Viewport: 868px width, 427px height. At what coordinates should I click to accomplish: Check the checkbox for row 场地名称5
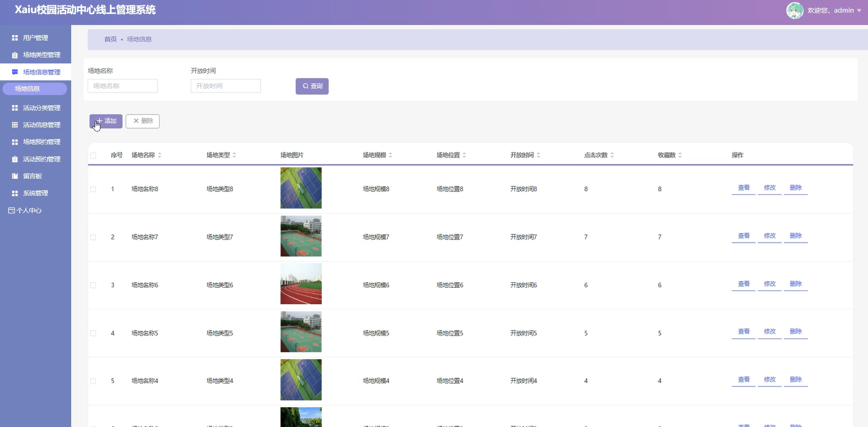[x=93, y=333]
